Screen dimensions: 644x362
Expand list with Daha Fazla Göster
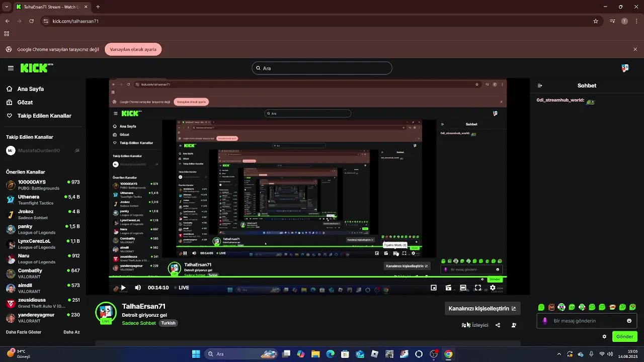24,332
